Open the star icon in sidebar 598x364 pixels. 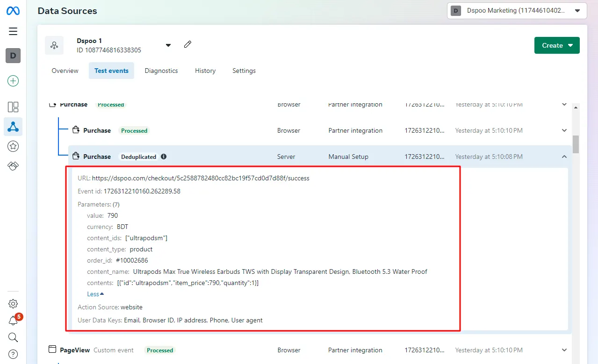[x=13, y=146]
